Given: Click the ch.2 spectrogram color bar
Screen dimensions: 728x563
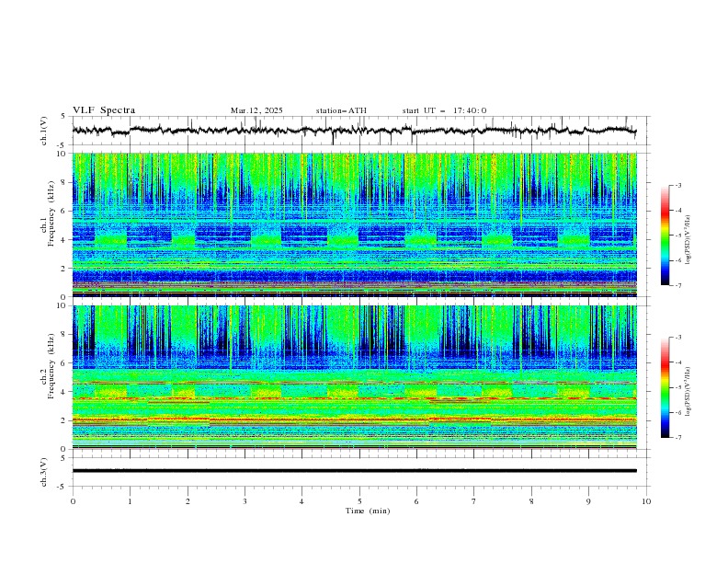Looking at the screenshot, I should [x=665, y=387].
